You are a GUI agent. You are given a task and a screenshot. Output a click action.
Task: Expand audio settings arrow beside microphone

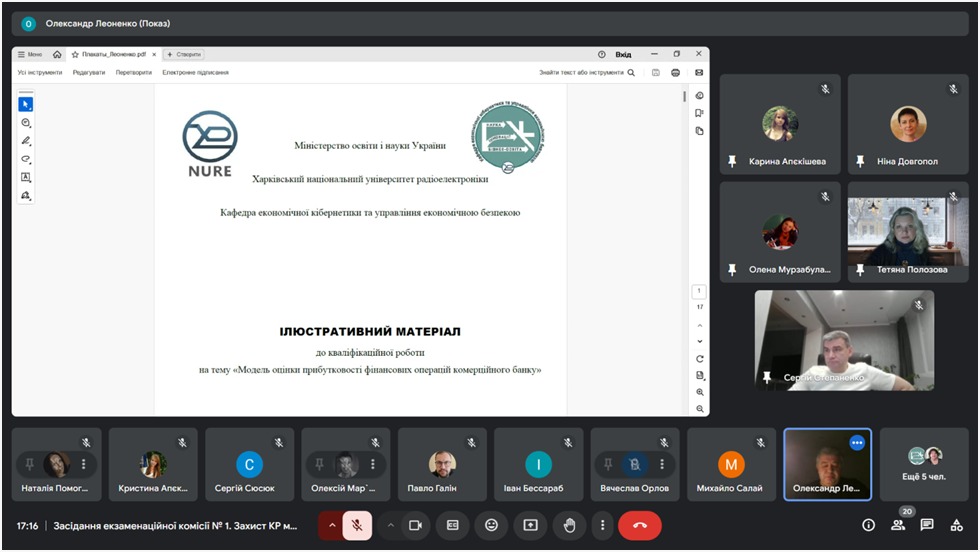click(332, 525)
